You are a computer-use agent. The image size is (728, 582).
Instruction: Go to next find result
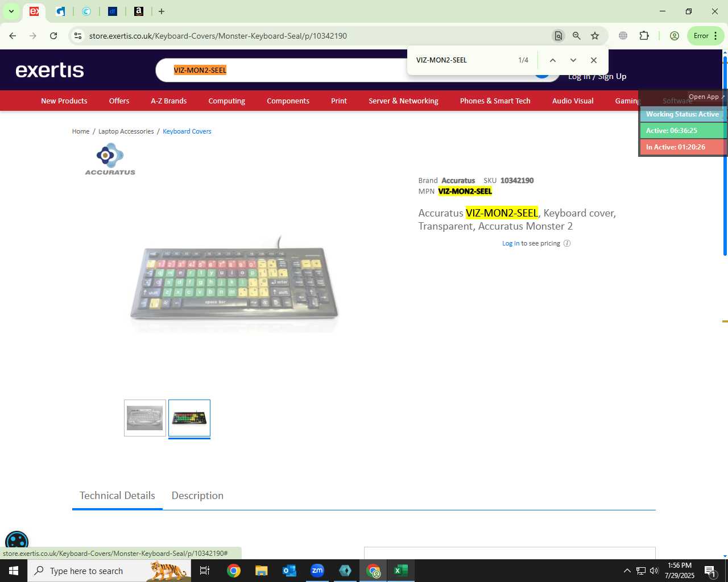[x=573, y=60]
